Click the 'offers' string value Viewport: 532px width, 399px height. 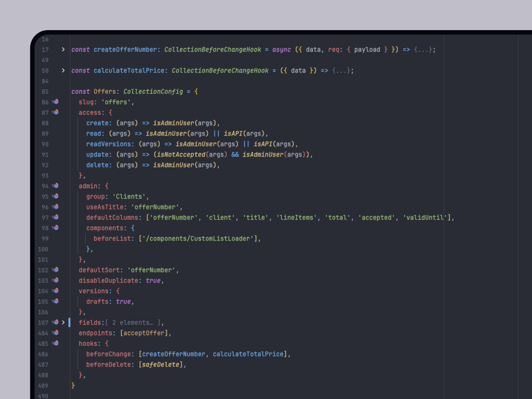tap(116, 102)
